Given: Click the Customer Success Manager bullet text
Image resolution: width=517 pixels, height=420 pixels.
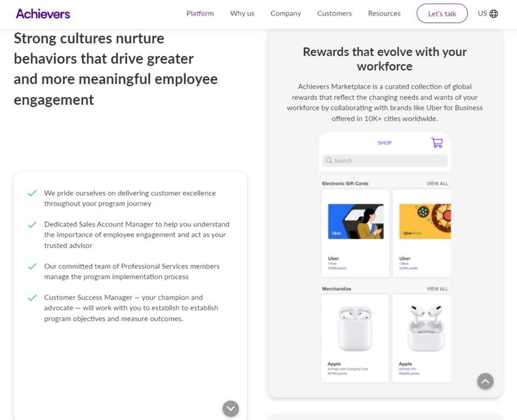Looking at the screenshot, I should tap(131, 308).
